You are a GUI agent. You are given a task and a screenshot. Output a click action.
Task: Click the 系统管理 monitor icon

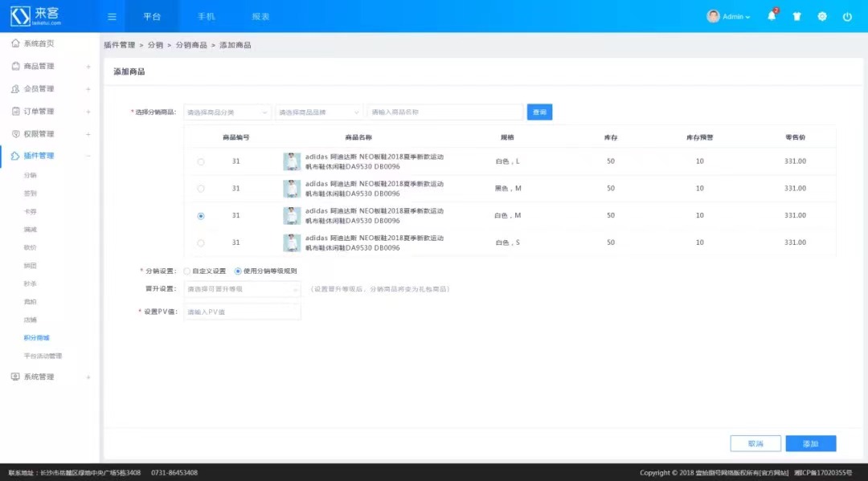pyautogui.click(x=15, y=377)
